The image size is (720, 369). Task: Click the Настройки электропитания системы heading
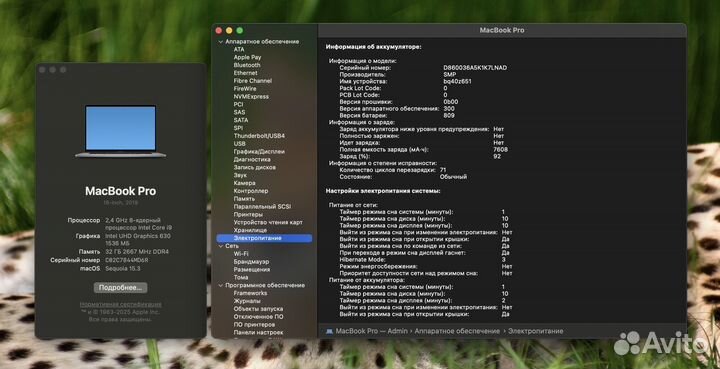[x=383, y=190]
